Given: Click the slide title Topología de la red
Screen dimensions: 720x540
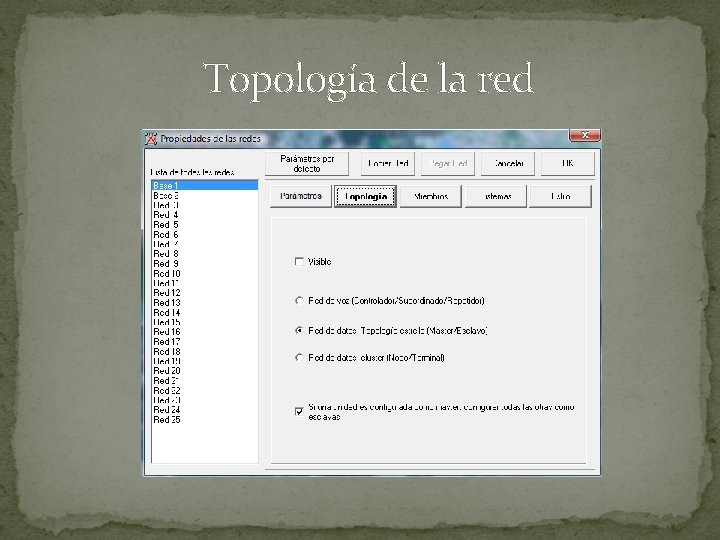Looking at the screenshot, I should pyautogui.click(x=368, y=80).
